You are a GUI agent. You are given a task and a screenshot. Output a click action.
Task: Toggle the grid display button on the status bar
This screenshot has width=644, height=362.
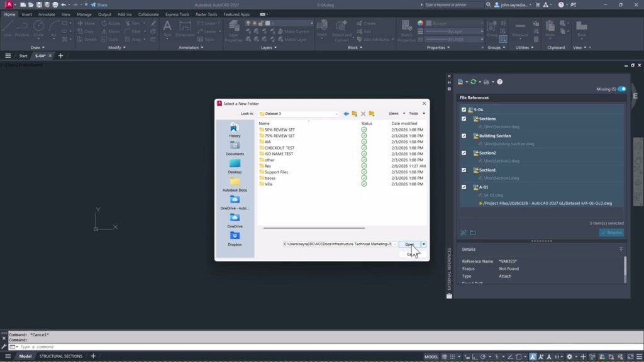pyautogui.click(x=444, y=357)
